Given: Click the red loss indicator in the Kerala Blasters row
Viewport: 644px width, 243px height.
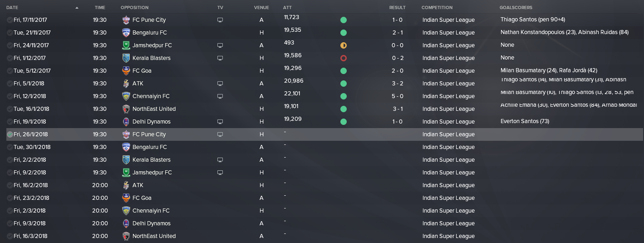Looking at the screenshot, I should [344, 58].
